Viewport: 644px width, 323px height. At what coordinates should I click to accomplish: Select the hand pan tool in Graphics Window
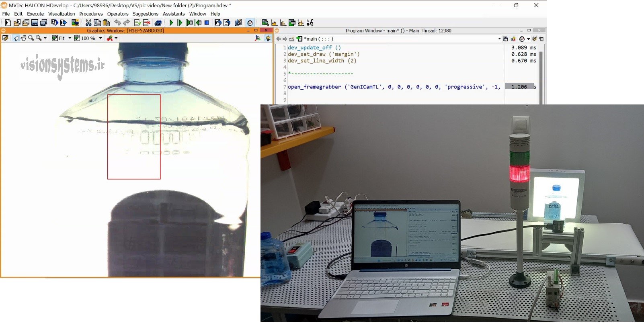pyautogui.click(x=23, y=38)
